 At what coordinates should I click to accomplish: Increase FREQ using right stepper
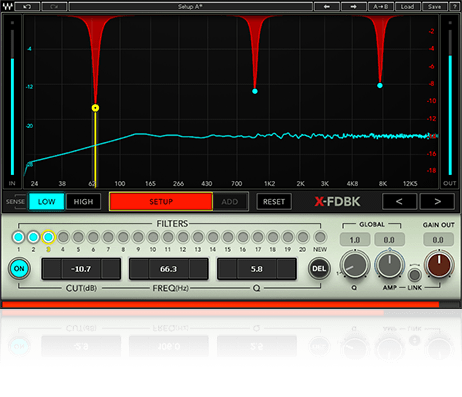198,269
